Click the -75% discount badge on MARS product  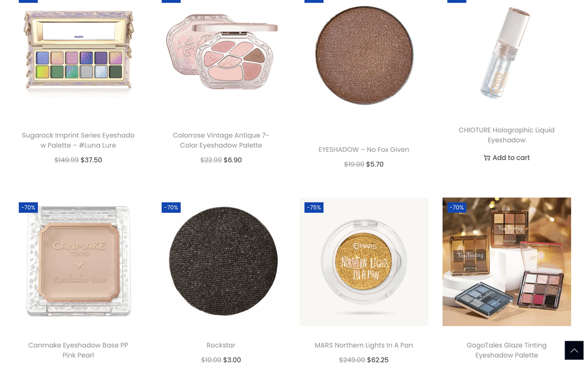click(x=314, y=207)
